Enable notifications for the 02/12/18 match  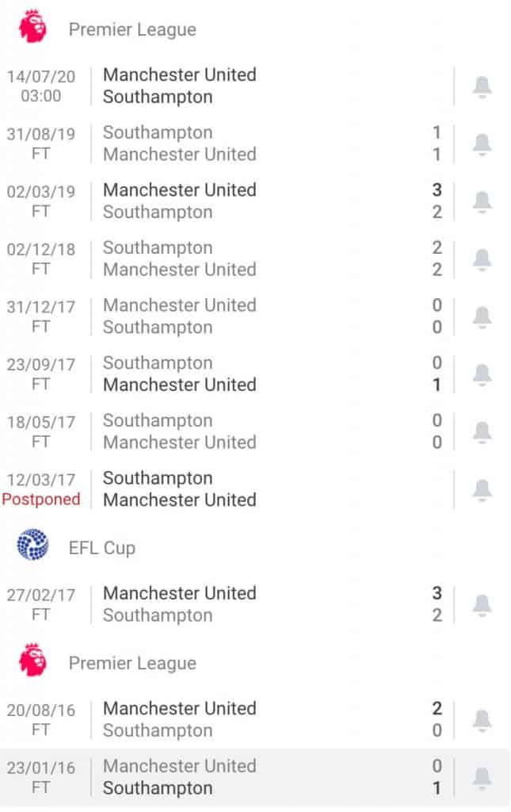click(482, 259)
